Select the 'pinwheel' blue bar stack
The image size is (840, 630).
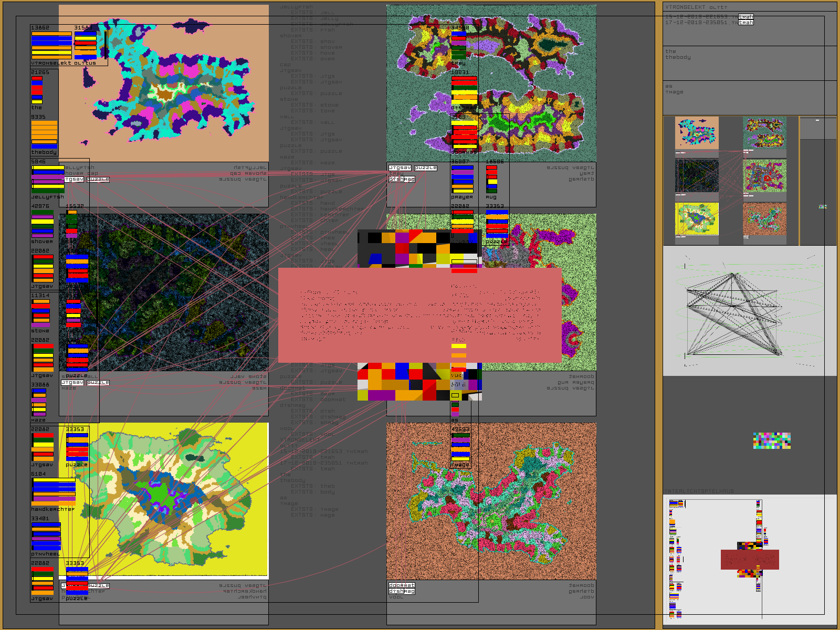tap(46, 536)
